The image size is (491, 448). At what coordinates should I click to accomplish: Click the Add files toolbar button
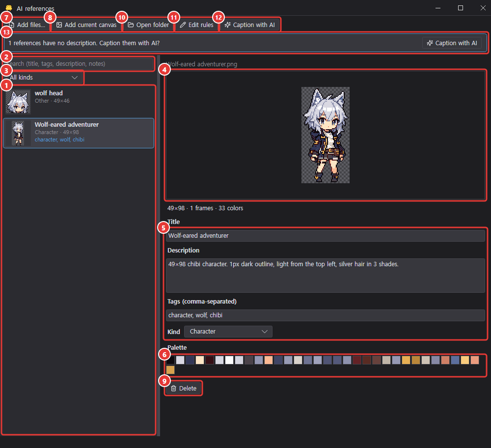(x=27, y=25)
